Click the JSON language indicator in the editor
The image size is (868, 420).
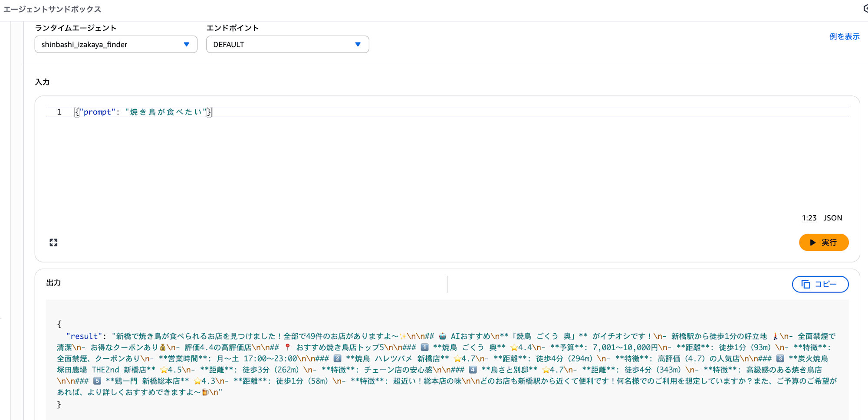[x=832, y=218]
